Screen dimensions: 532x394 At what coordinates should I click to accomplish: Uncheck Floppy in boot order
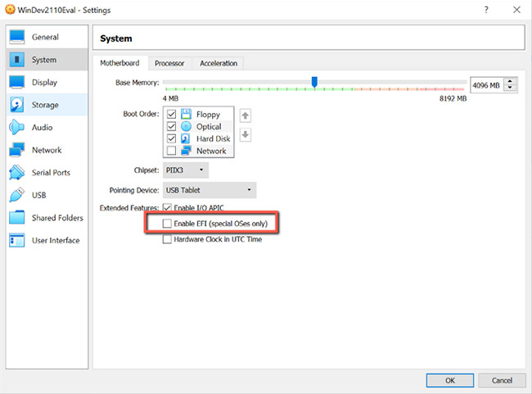click(171, 114)
